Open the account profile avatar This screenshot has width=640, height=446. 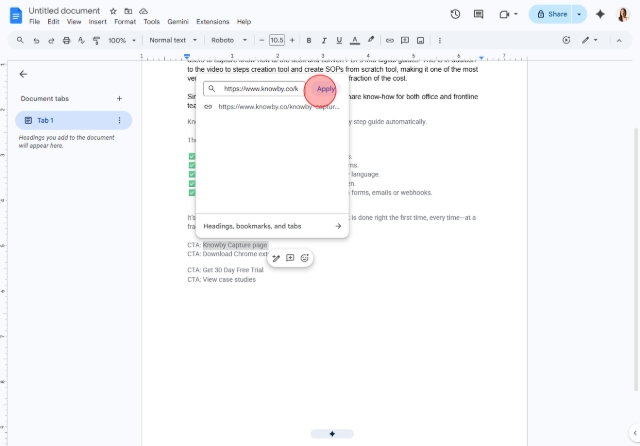click(623, 14)
